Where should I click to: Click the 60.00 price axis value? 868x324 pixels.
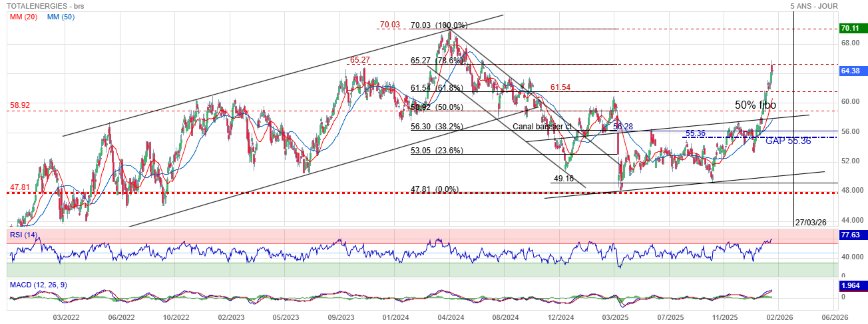(851, 102)
